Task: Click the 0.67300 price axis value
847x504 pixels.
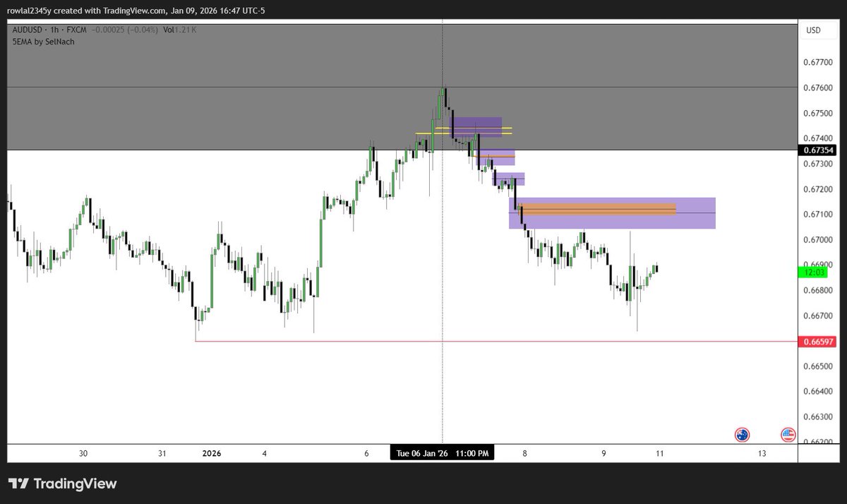Action: (x=817, y=164)
